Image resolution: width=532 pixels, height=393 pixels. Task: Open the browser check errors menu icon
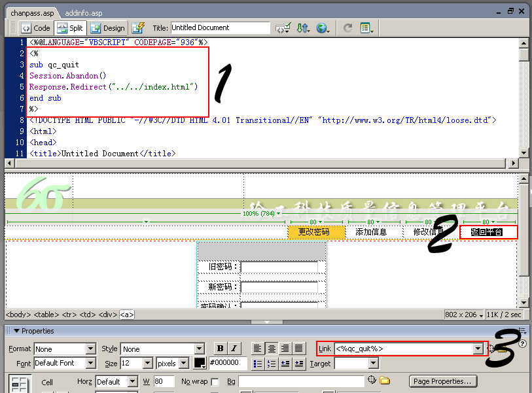click(x=283, y=28)
